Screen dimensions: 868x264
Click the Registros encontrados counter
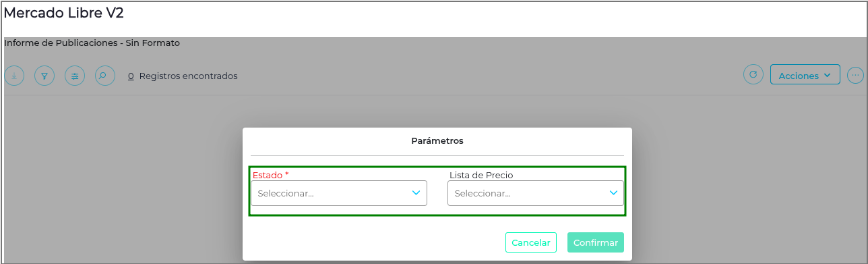coord(183,76)
